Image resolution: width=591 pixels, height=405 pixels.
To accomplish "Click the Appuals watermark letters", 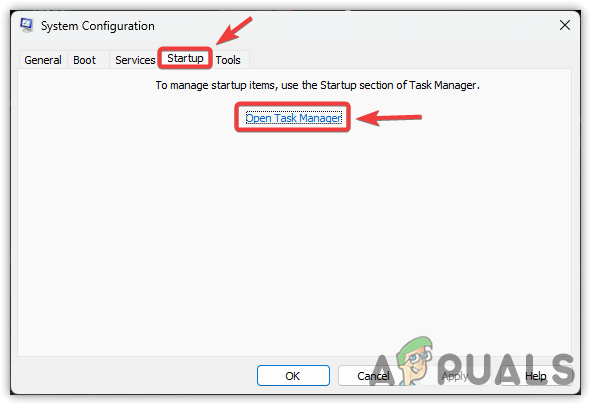I will click(472, 367).
